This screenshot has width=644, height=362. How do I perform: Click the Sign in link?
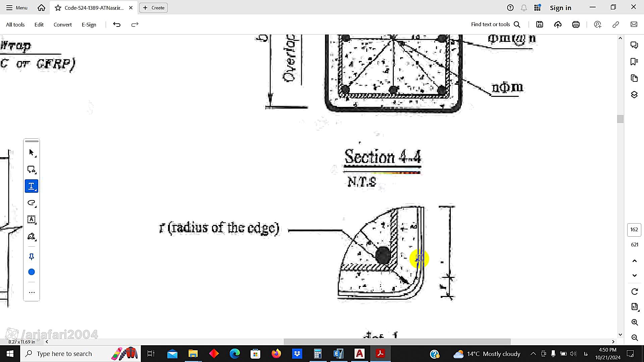[x=560, y=8]
